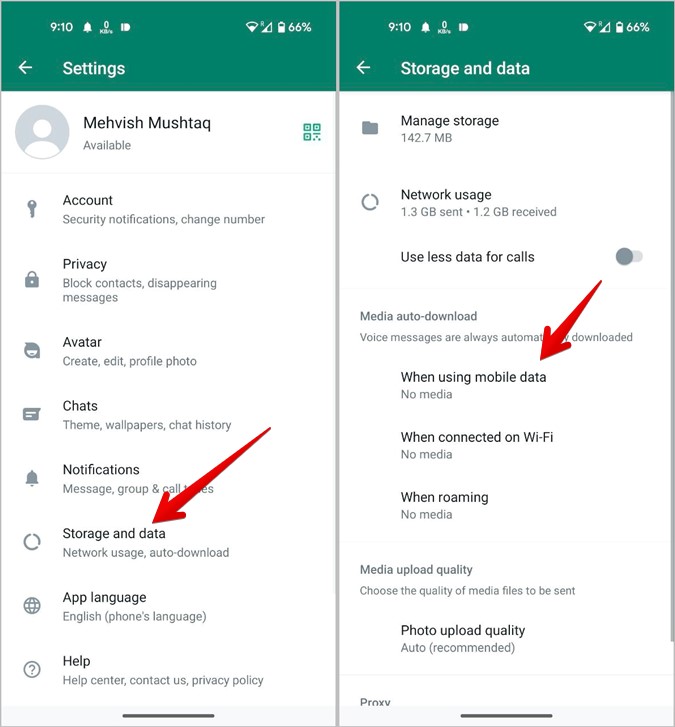The height and width of the screenshot is (727, 675).
Task: Open When connected on Wi-Fi options
Action: pos(505,445)
